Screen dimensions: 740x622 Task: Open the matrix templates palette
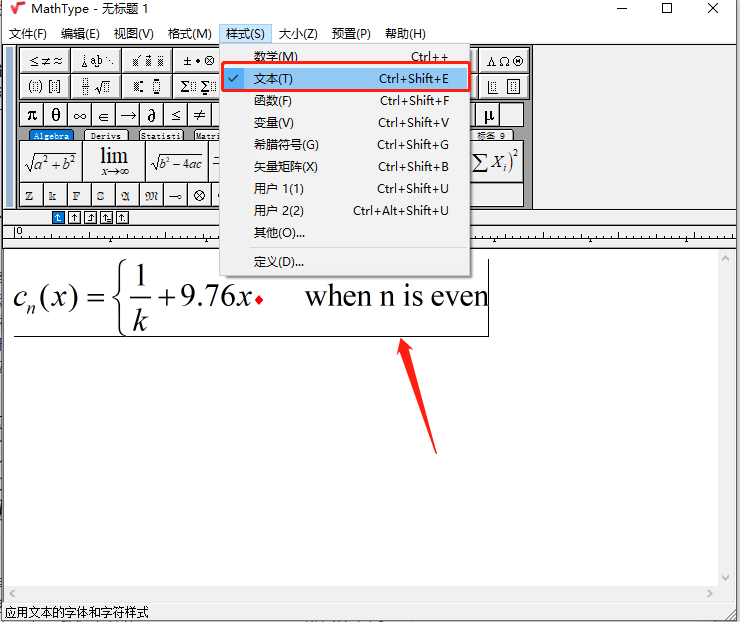click(505, 86)
